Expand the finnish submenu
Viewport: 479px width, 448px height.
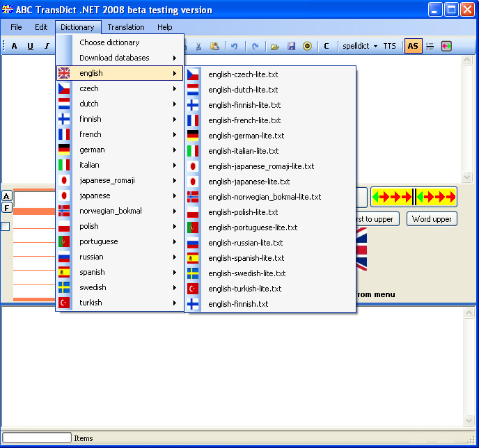(x=120, y=119)
